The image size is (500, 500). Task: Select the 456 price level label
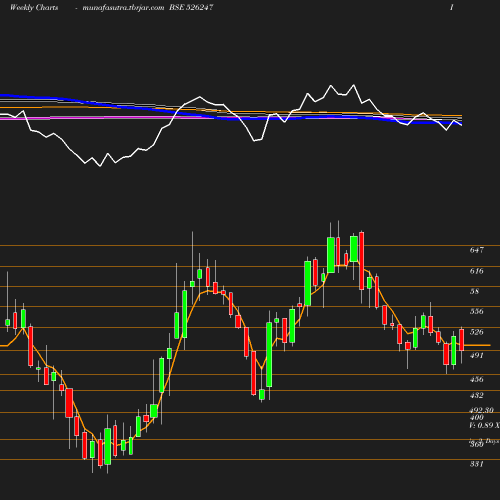click(x=476, y=379)
